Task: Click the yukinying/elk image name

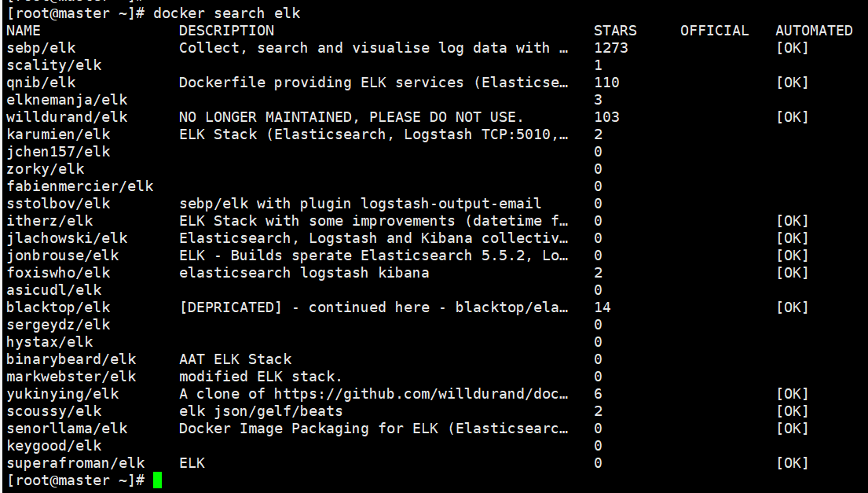Action: 63,394
